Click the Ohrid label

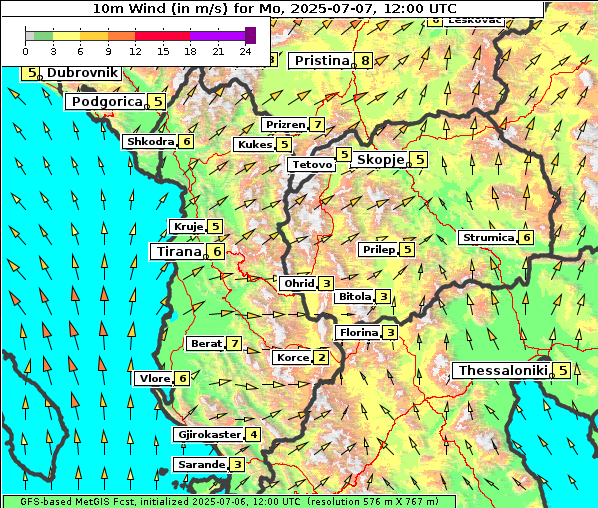(x=299, y=283)
